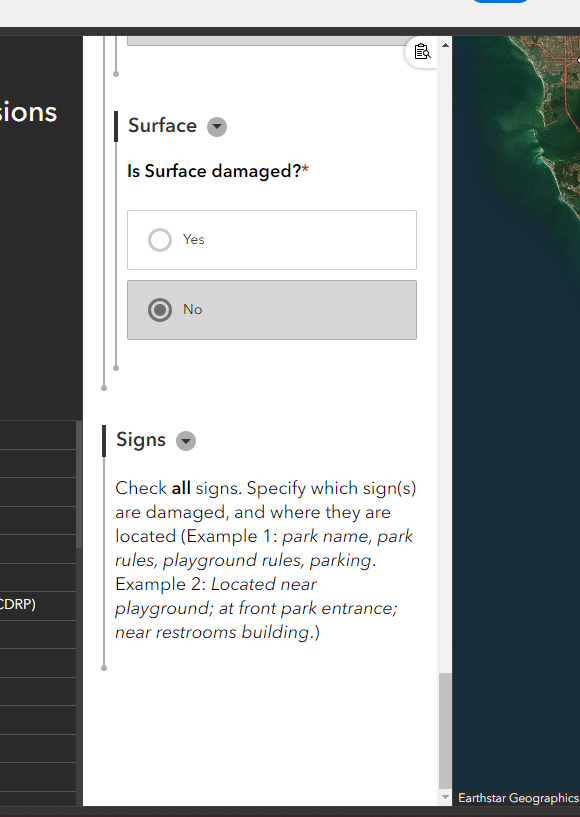Click the Earthstar Geographics attribution text
The height and width of the screenshot is (817, 580).
518,798
